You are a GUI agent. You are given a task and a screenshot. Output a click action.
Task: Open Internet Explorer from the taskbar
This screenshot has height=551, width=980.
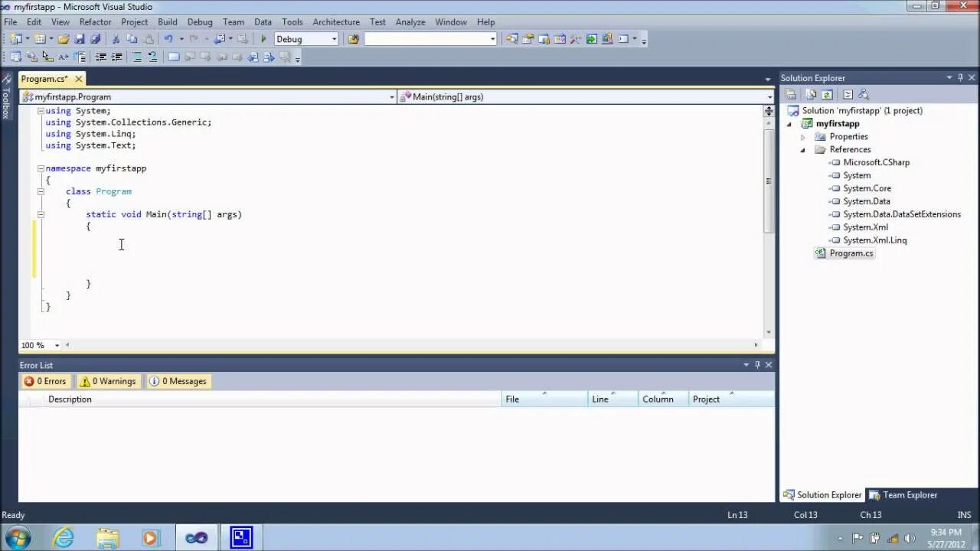(64, 538)
